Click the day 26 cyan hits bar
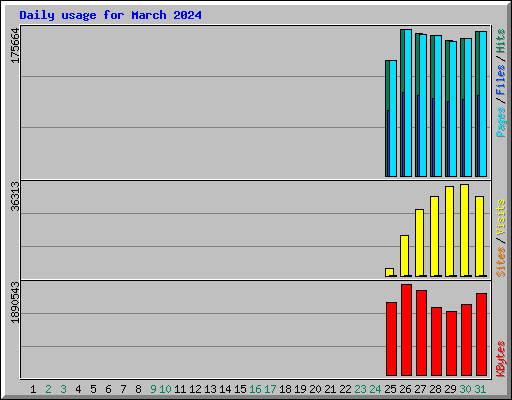 point(408,103)
